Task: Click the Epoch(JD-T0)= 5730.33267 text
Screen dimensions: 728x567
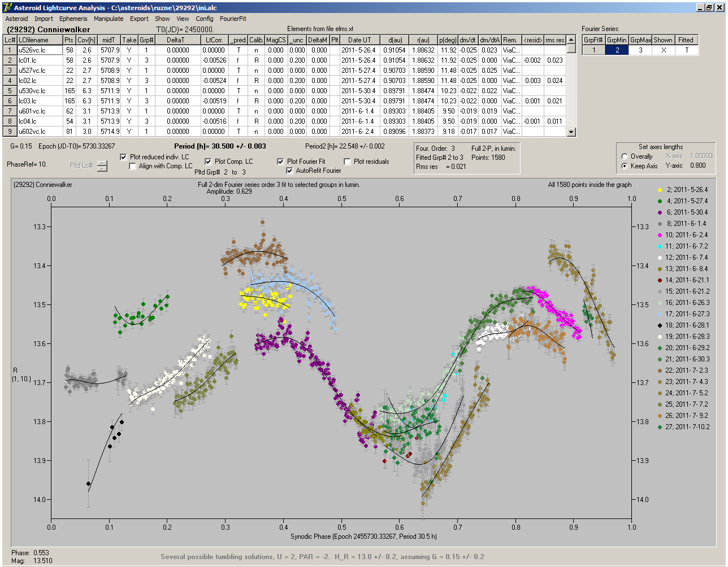Action: (x=77, y=146)
